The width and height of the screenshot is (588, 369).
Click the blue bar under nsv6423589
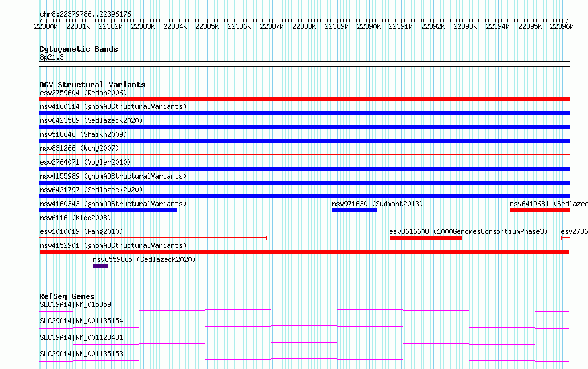pos(304,127)
